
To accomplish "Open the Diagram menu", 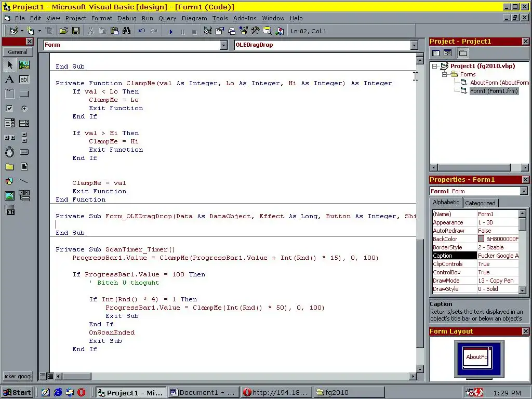I will pos(194,18).
